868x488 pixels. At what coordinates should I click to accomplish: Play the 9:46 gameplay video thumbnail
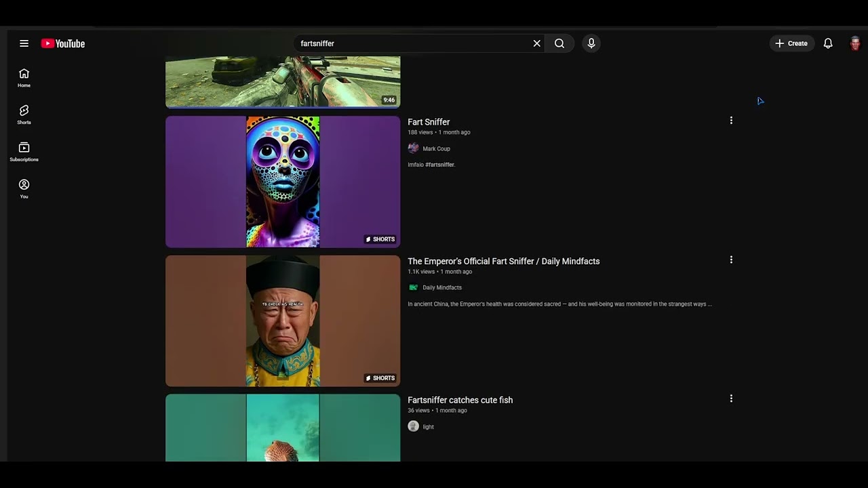pos(283,82)
